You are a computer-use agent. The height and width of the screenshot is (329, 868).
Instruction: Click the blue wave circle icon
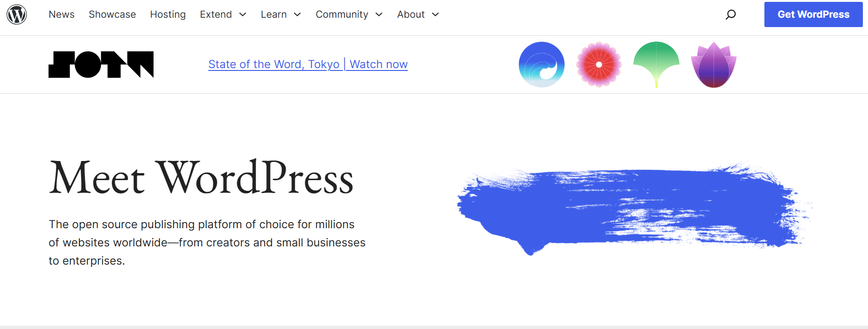point(542,64)
